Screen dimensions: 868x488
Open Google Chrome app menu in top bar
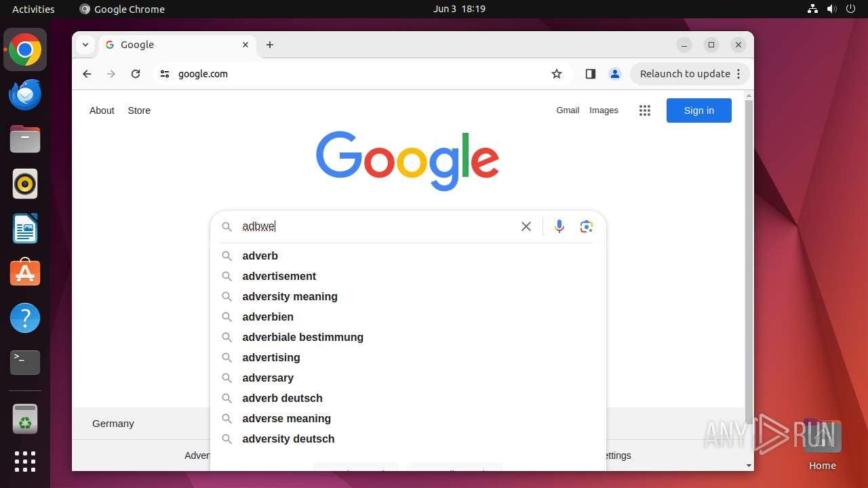point(122,9)
